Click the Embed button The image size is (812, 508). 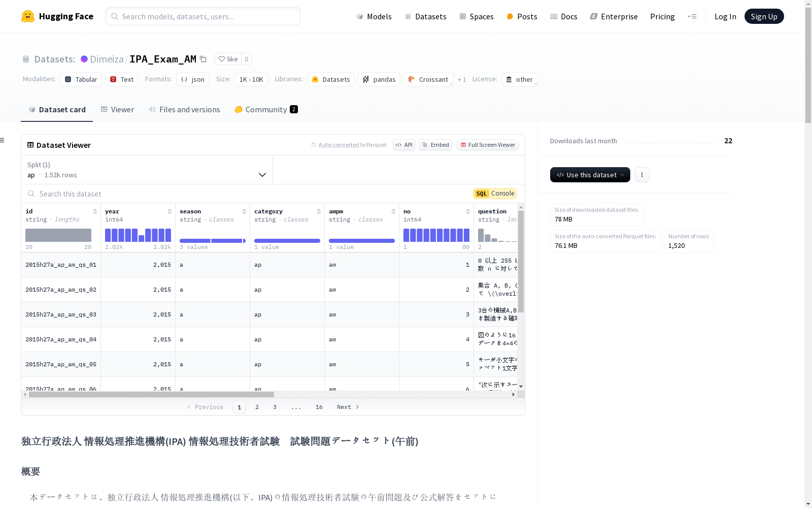435,145
